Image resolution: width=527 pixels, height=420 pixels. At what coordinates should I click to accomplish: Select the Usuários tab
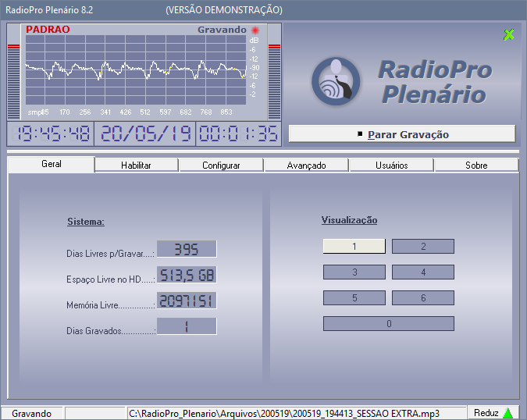click(x=392, y=166)
